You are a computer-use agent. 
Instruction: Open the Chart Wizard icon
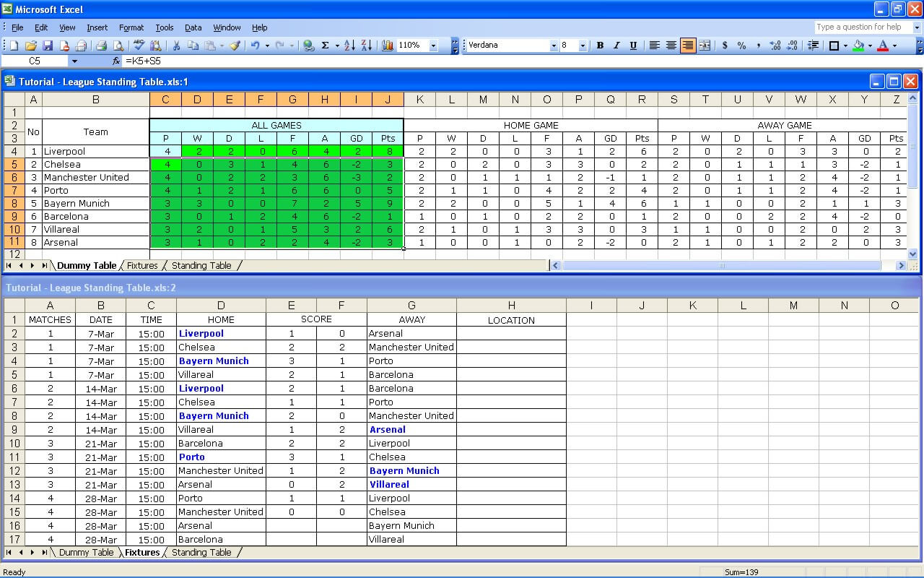(x=388, y=45)
